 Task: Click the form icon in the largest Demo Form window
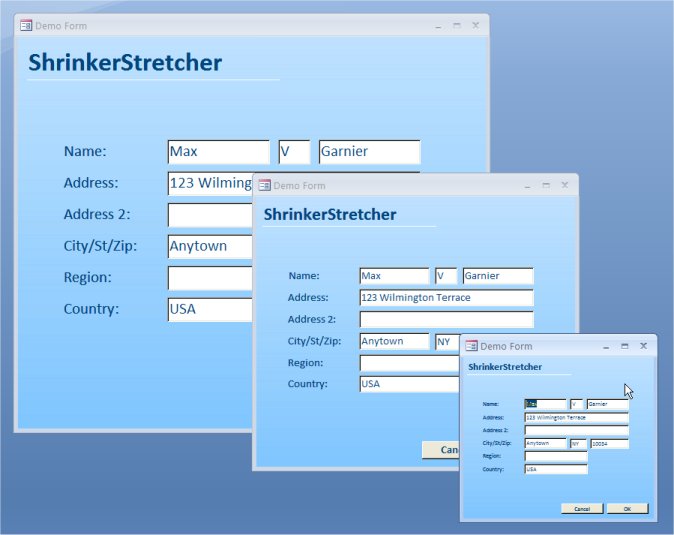pyautogui.click(x=26, y=26)
